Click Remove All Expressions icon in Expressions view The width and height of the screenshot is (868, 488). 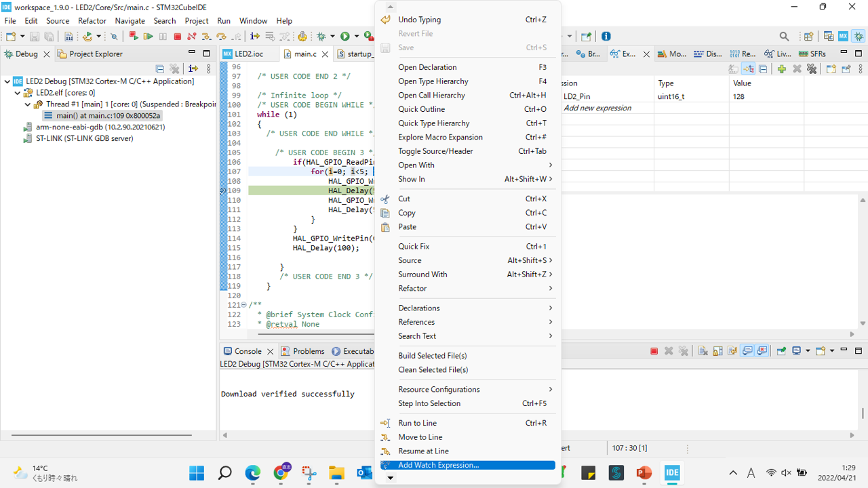[812, 68]
